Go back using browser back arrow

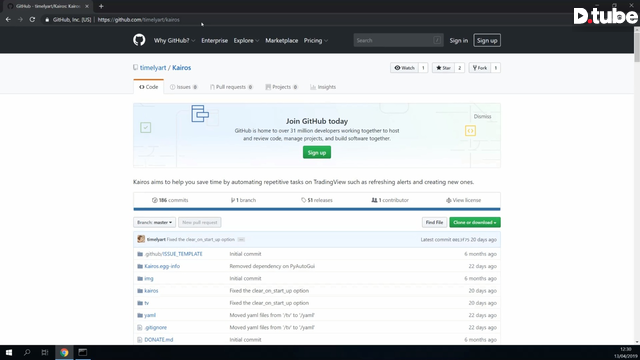click(8, 19)
